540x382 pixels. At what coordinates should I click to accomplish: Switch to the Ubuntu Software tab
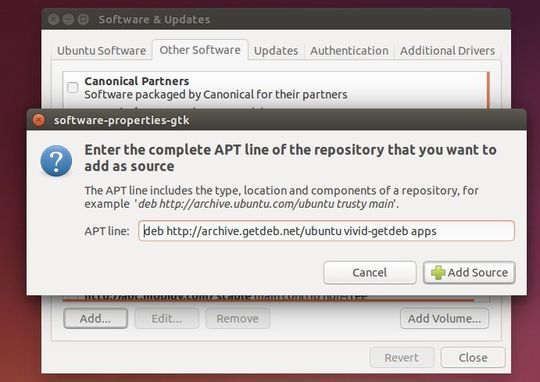coord(101,51)
